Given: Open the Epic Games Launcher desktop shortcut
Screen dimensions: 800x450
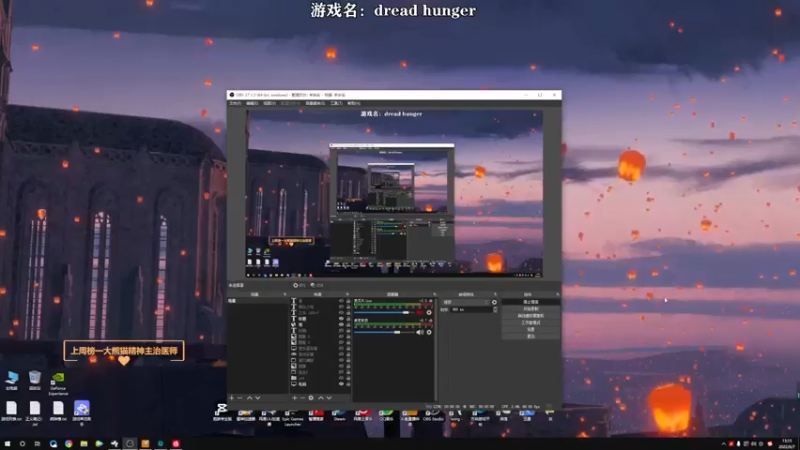Looking at the screenshot, I should (x=292, y=417).
